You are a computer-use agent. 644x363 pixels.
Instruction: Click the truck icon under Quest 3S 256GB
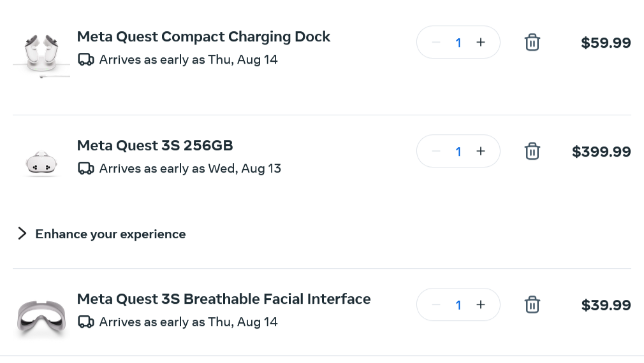click(x=85, y=169)
